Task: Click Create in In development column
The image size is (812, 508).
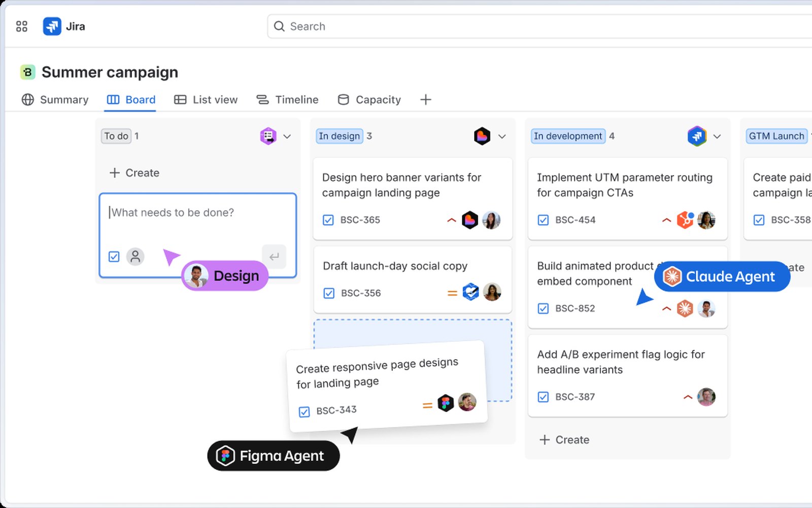Action: (x=564, y=440)
